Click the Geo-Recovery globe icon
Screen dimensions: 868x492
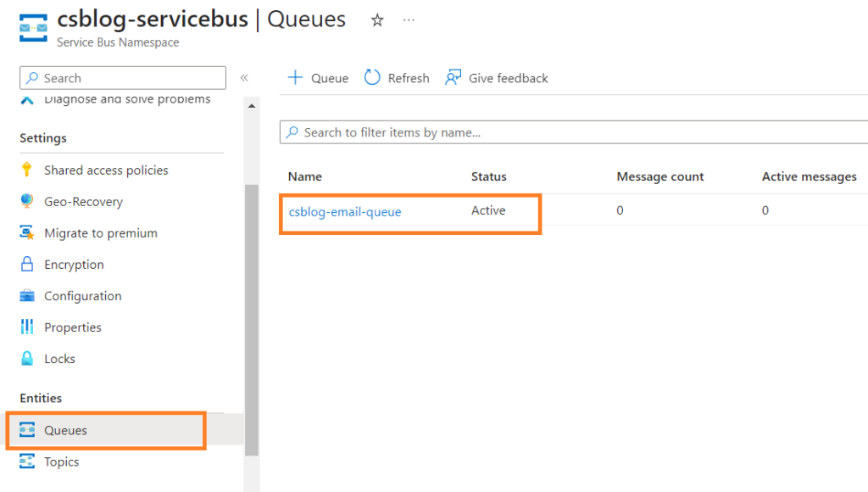tap(26, 201)
